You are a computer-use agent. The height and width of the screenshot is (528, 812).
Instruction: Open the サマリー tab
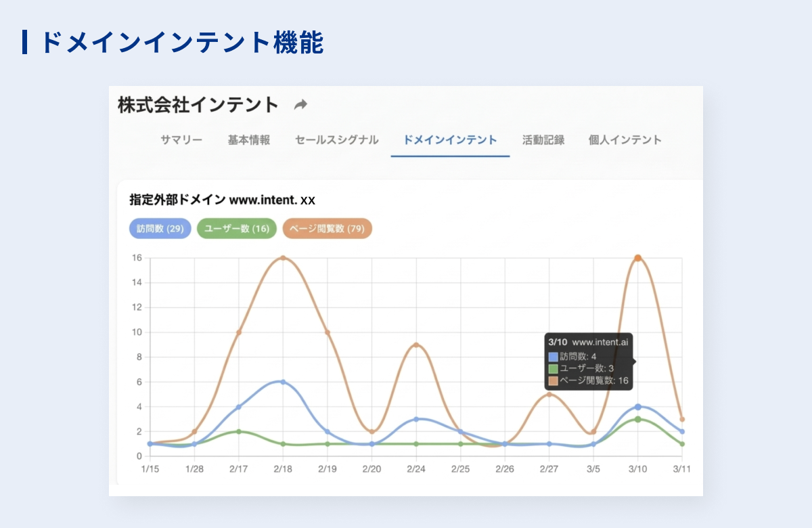pyautogui.click(x=181, y=140)
